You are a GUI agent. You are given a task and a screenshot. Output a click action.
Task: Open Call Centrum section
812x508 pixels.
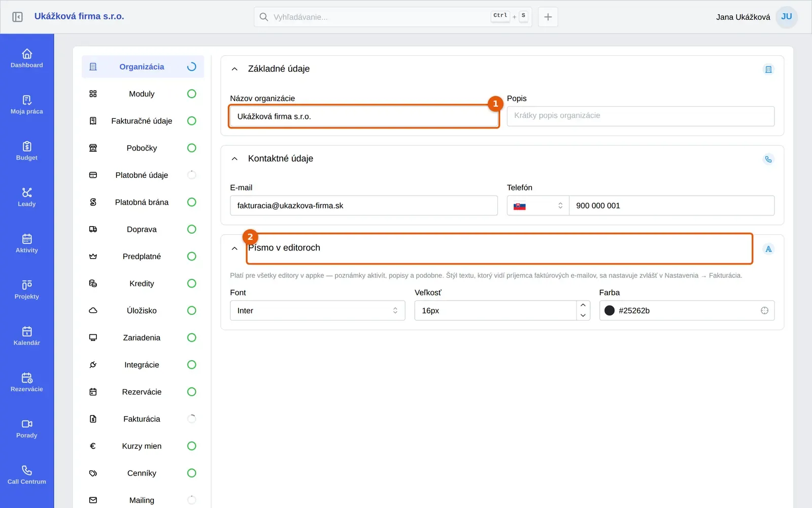[x=27, y=474]
